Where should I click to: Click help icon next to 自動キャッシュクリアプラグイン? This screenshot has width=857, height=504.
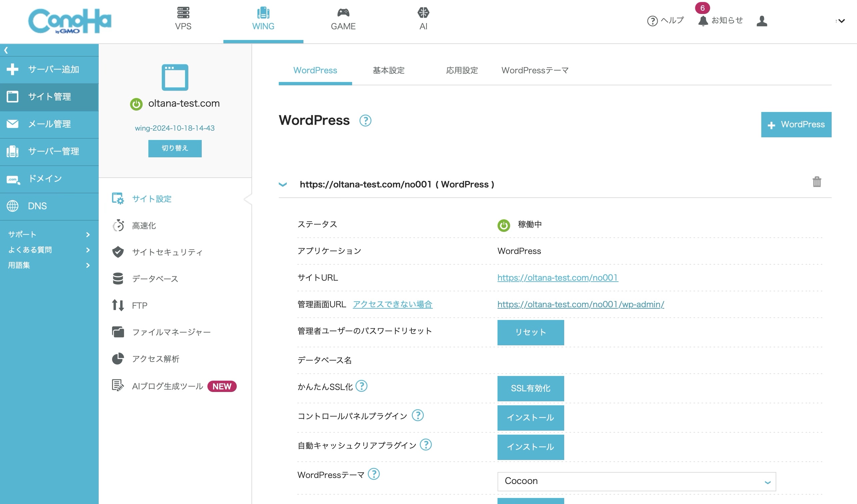click(426, 445)
